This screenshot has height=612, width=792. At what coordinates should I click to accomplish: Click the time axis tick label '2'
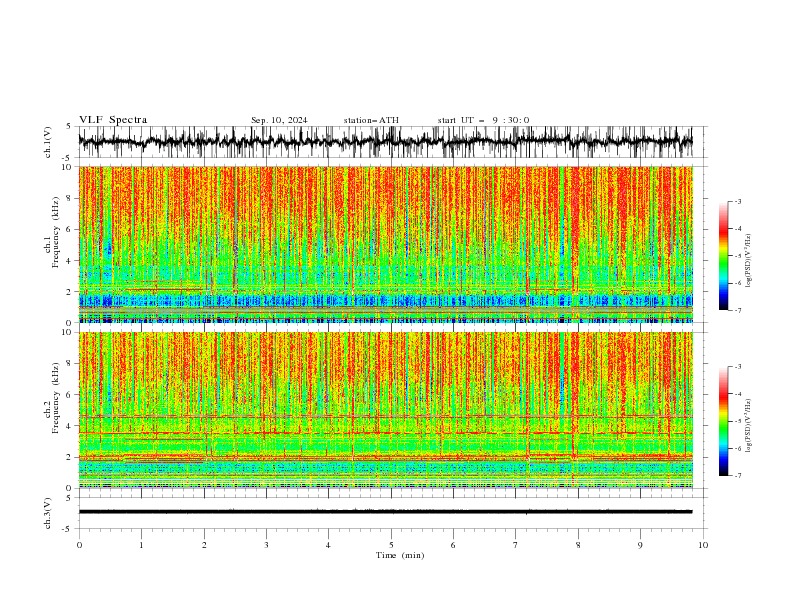point(204,545)
